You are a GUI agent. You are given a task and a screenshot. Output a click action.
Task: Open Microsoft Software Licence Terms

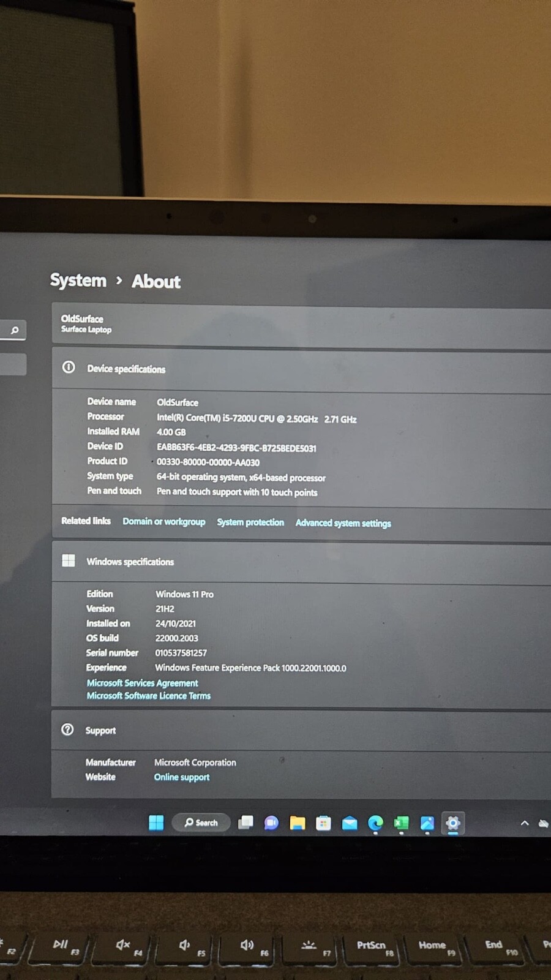tap(148, 696)
